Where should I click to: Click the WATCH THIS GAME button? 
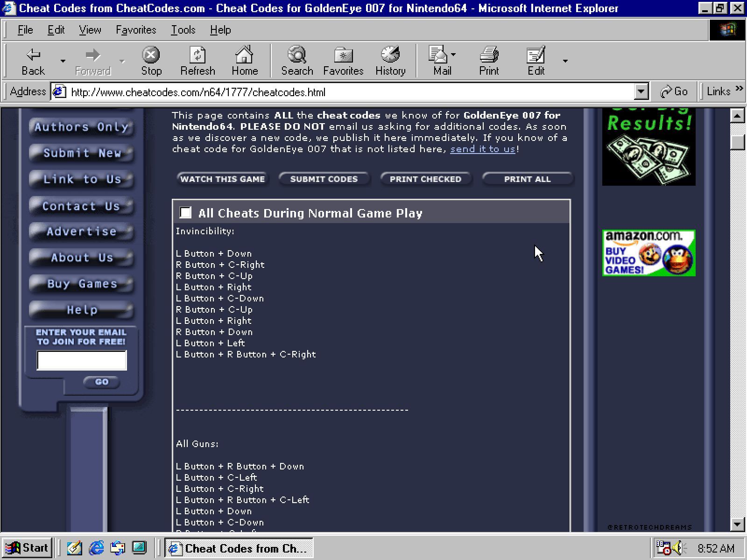click(223, 179)
